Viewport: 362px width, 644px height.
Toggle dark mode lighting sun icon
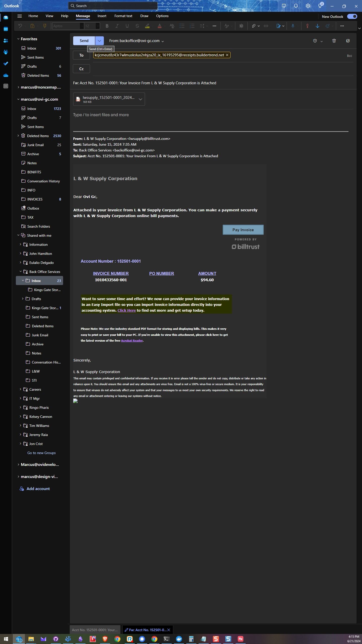coord(241,26)
